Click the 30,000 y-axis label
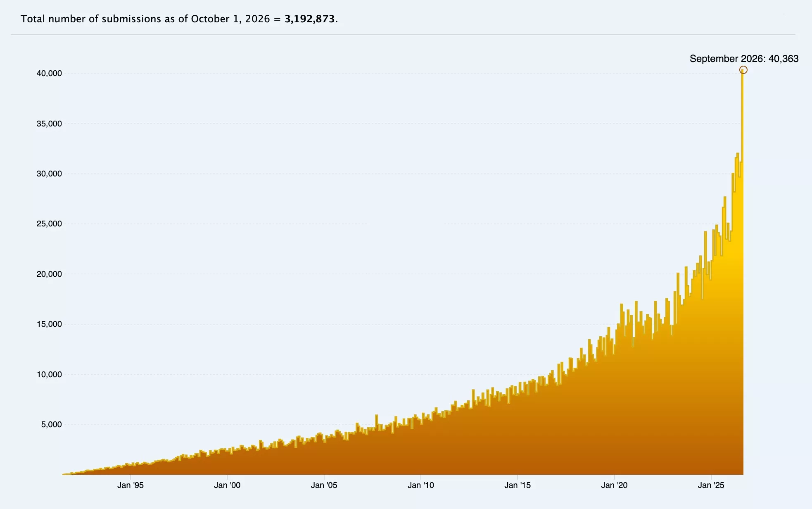 pos(49,174)
